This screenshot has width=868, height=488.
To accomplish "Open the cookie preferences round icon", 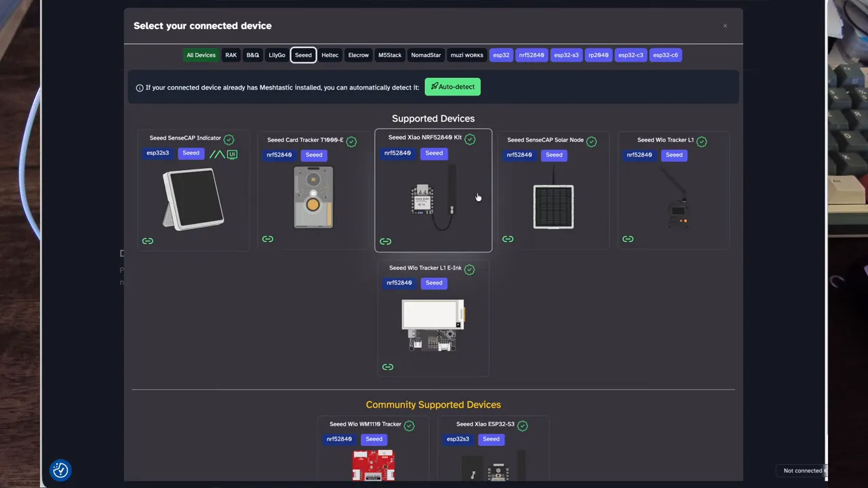I will point(60,470).
